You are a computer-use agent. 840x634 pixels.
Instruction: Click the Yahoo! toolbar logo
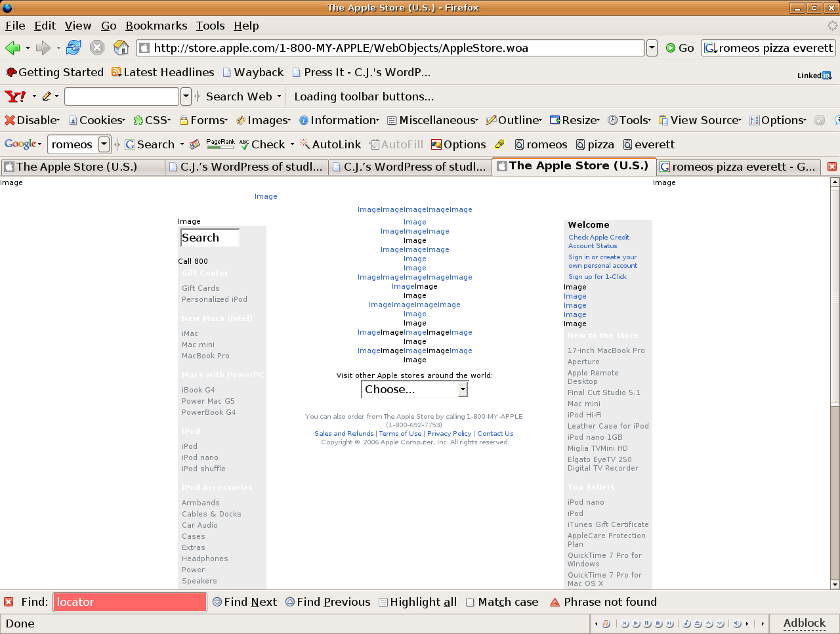(15, 96)
